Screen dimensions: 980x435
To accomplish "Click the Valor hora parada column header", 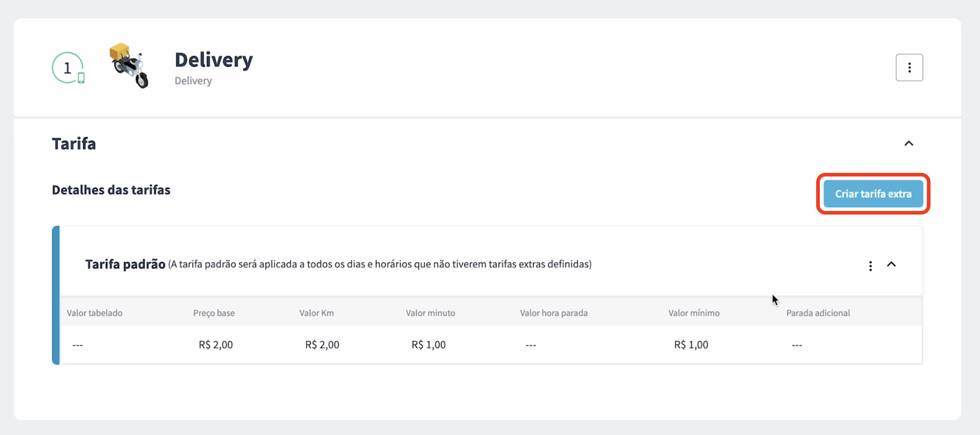I will (x=553, y=313).
